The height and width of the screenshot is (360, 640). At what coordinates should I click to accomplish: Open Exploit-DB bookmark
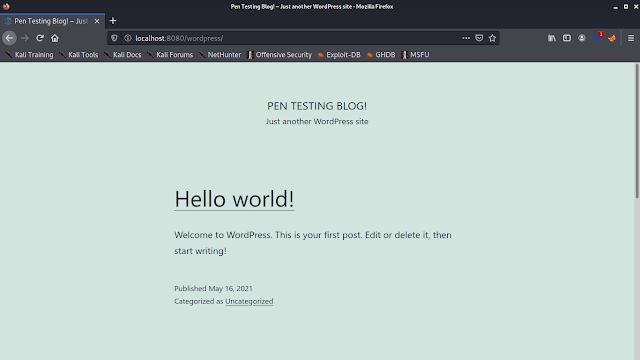point(339,55)
